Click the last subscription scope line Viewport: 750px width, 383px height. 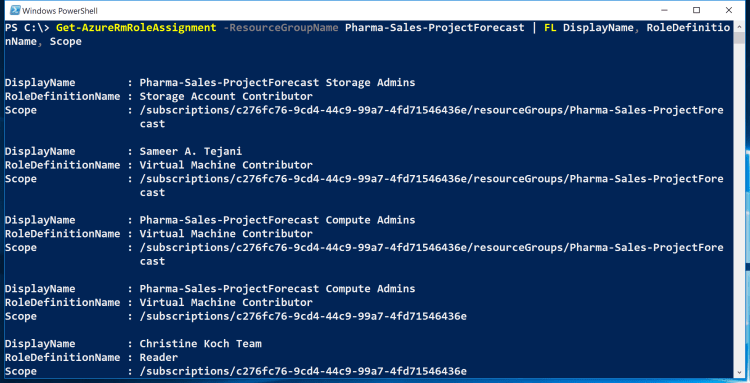303,372
